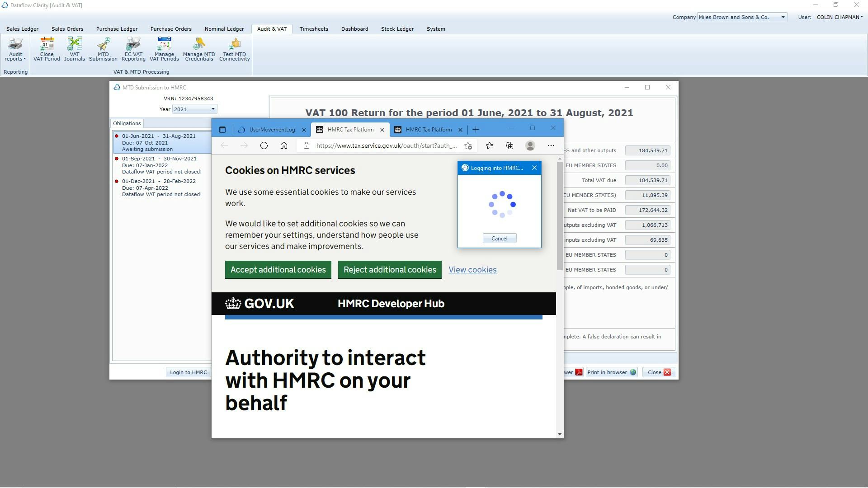Launch MTD Submission from ribbon
The height and width of the screenshot is (488, 868).
point(103,49)
